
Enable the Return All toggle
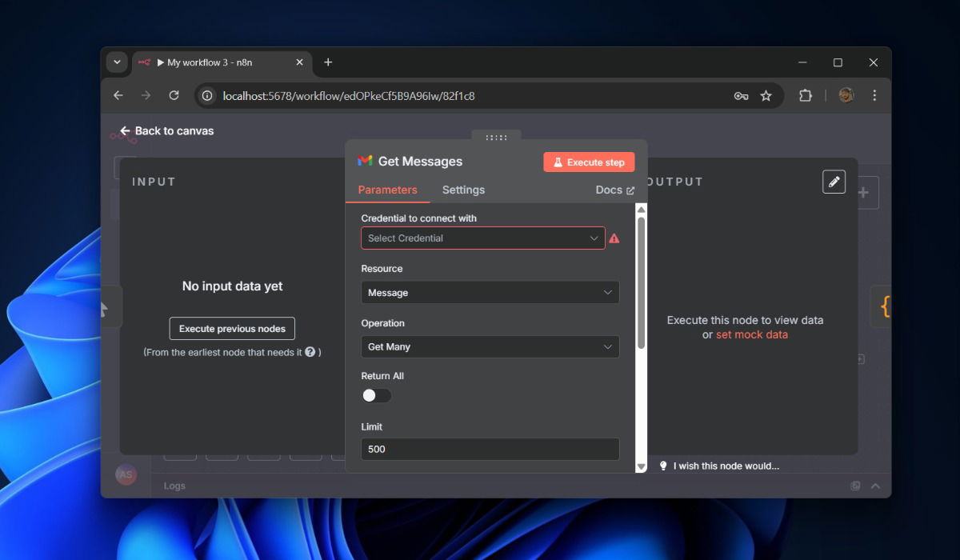pos(376,395)
